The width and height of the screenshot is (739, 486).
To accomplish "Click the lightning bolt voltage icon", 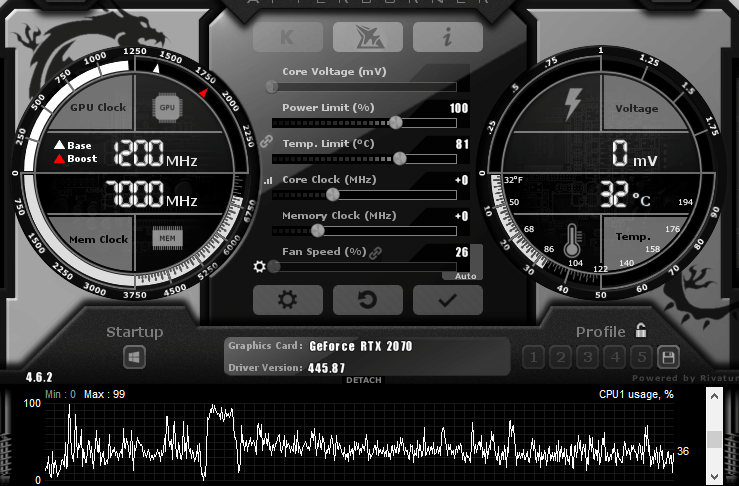I will (573, 104).
